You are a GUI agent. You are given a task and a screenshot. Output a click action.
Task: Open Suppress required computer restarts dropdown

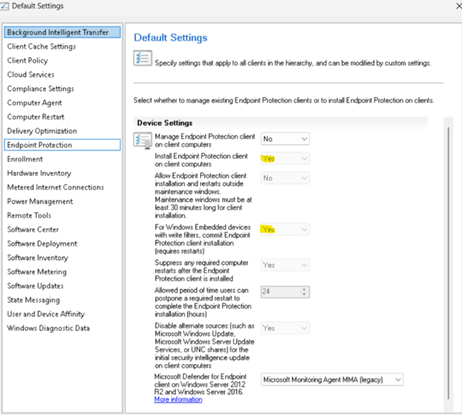coord(285,265)
